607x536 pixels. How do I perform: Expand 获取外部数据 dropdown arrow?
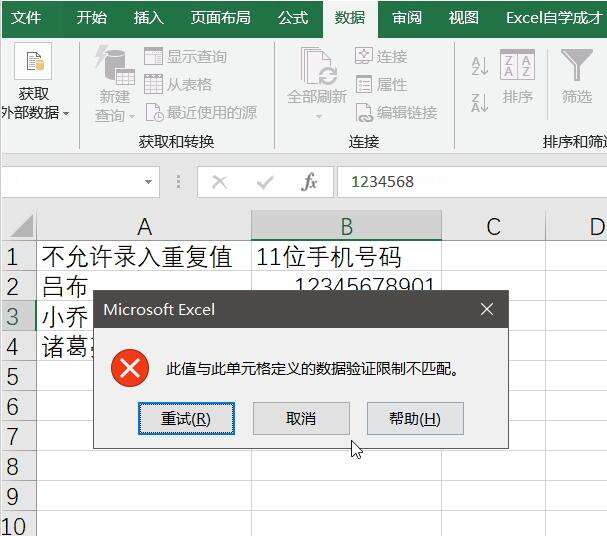point(66,114)
